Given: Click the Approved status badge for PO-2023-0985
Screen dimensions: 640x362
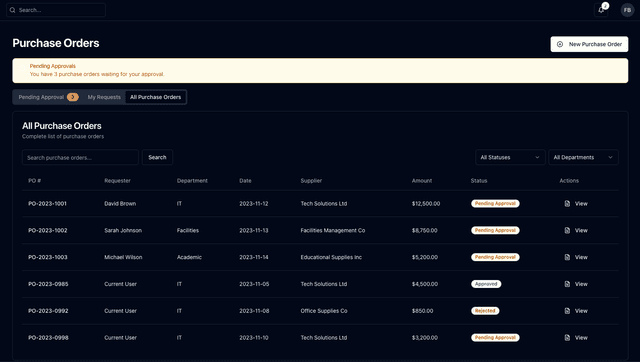Looking at the screenshot, I should coord(486,284).
